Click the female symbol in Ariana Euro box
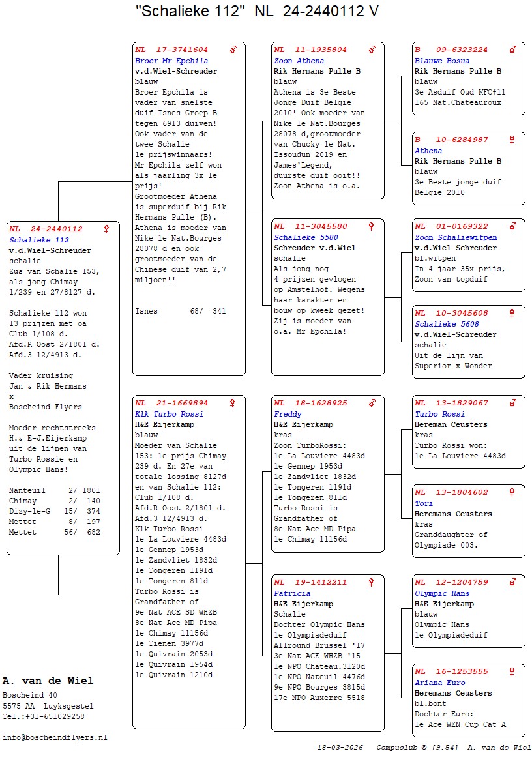Viewport: 532px width, 764px height. [x=512, y=671]
